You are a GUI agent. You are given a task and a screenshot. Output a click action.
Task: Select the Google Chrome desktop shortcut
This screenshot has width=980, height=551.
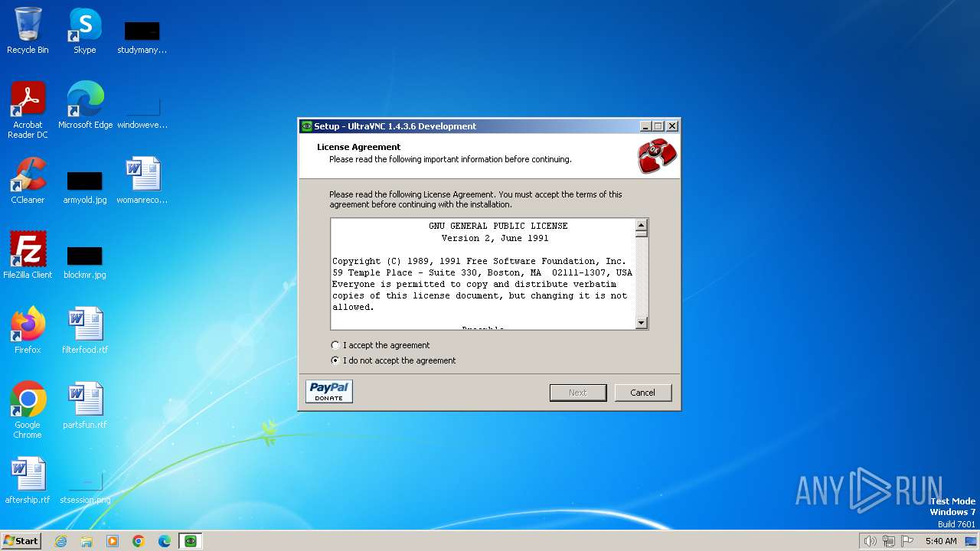28,410
